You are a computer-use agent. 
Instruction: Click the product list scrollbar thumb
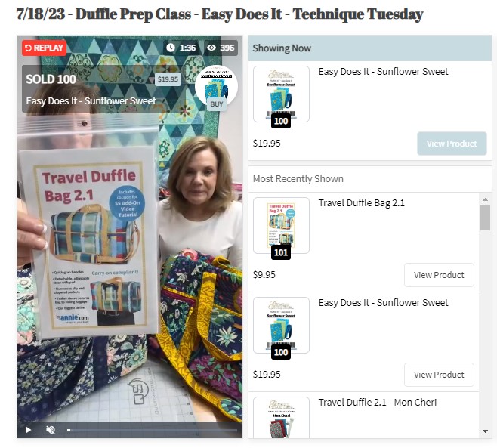point(485,218)
